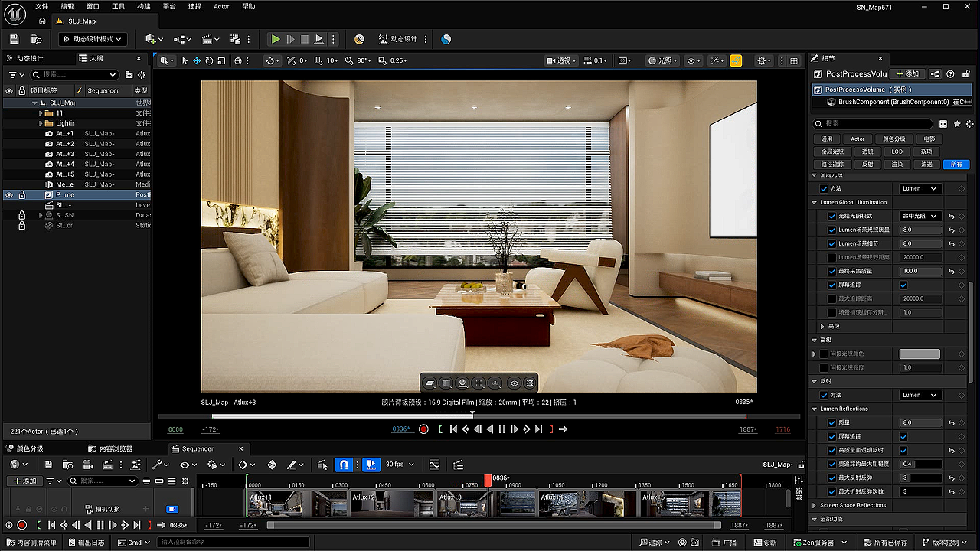The width and height of the screenshot is (980, 551).
Task: Jump to the sequence start in the viewport transport
Action: [x=453, y=429]
